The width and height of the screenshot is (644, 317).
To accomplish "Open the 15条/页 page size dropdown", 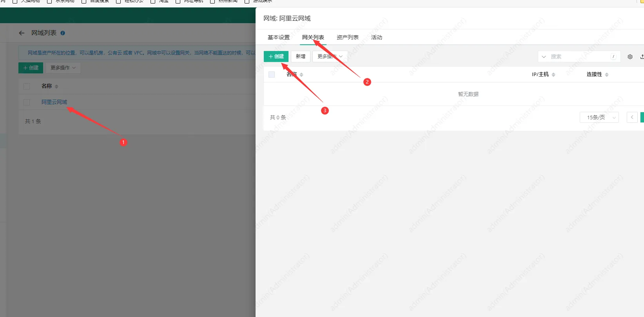I will 599,117.
